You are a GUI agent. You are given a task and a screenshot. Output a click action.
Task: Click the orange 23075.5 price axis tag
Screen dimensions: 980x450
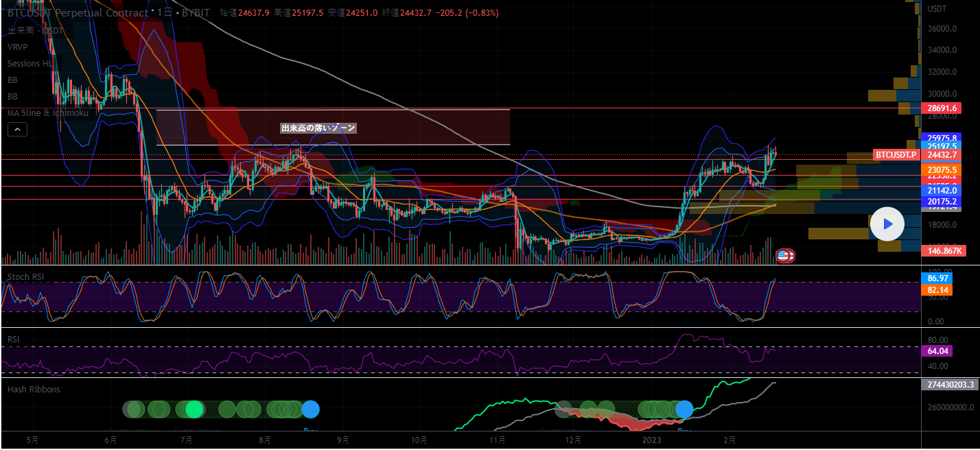pos(942,170)
